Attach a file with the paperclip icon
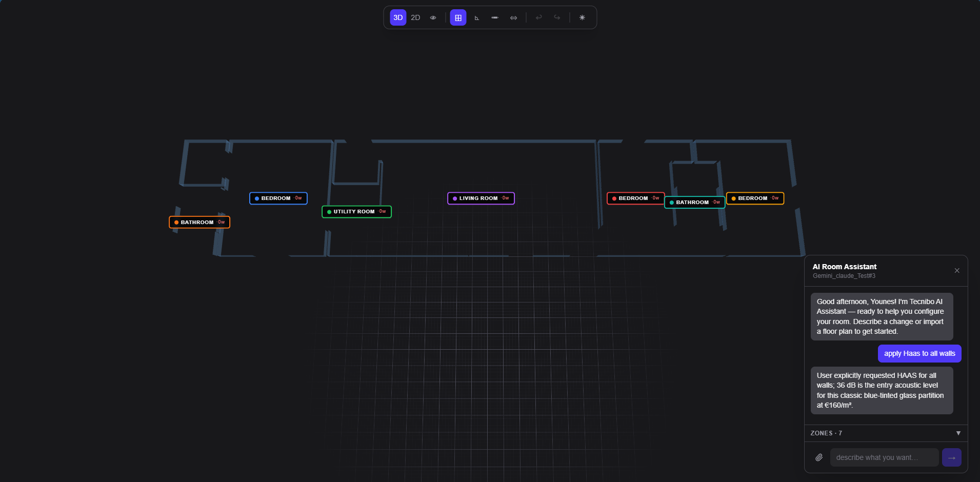This screenshot has height=482, width=980. click(819, 457)
